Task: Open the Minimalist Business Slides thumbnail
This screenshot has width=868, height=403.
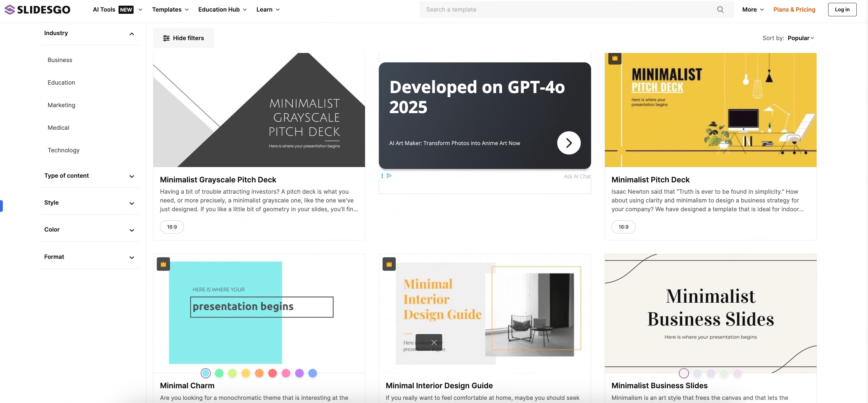Action: 711,313
